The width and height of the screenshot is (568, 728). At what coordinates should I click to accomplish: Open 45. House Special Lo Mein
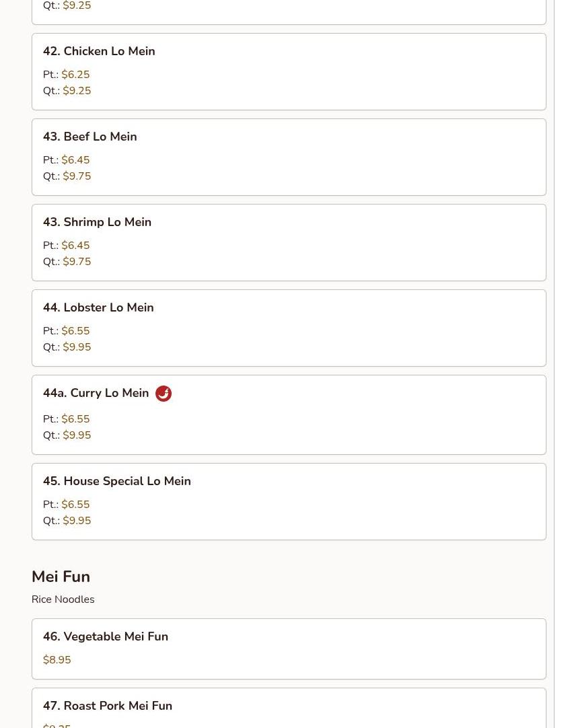pos(289,501)
